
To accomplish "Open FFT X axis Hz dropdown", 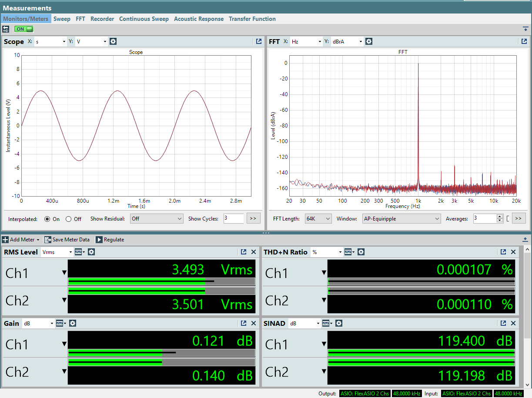I will tap(306, 41).
